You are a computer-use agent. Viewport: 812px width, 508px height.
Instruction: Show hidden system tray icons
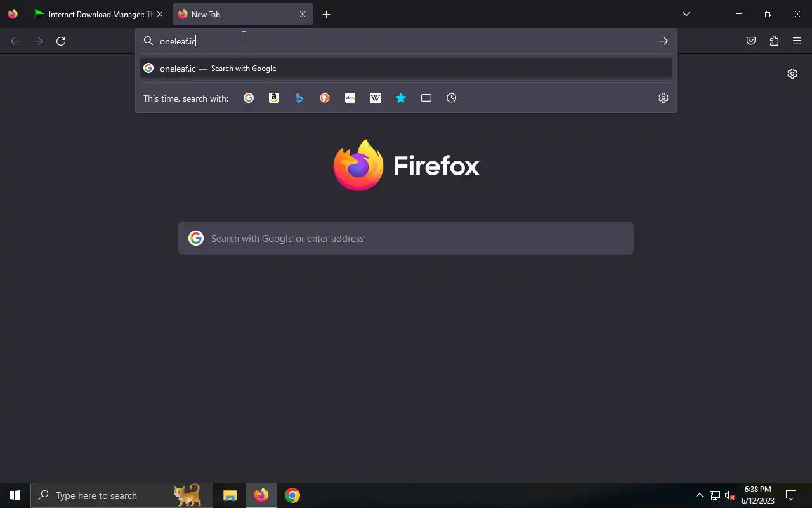click(700, 495)
